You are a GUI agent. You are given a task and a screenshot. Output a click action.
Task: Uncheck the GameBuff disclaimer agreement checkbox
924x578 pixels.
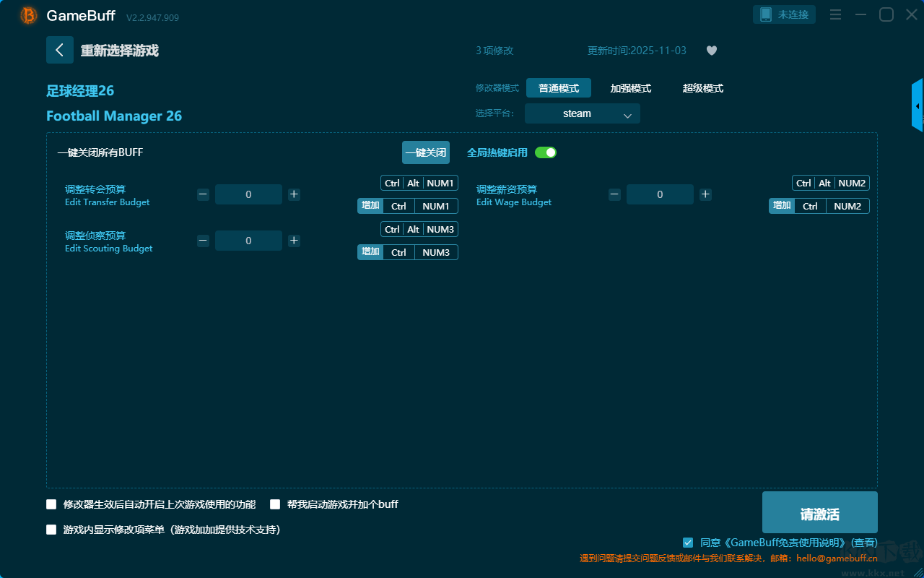(x=688, y=542)
